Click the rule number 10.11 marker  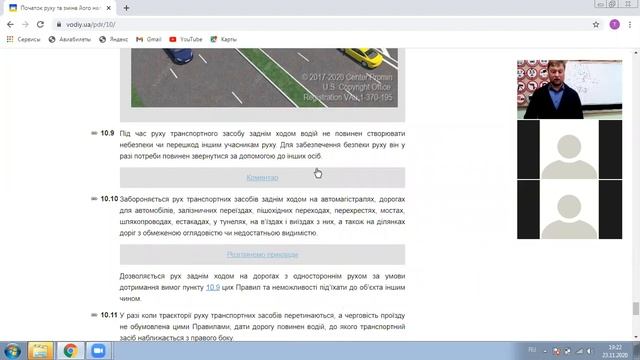tap(109, 315)
